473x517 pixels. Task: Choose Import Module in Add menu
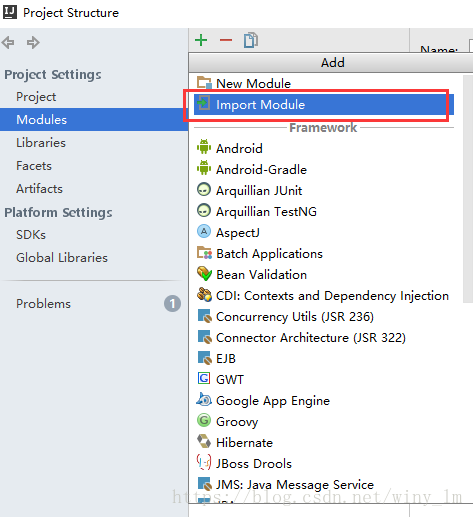(324, 104)
